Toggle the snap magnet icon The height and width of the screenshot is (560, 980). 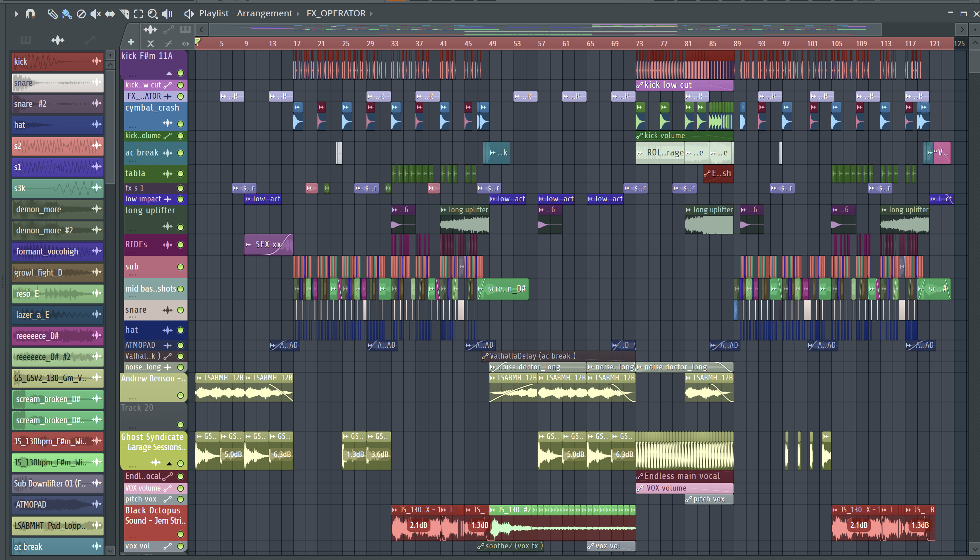[30, 14]
